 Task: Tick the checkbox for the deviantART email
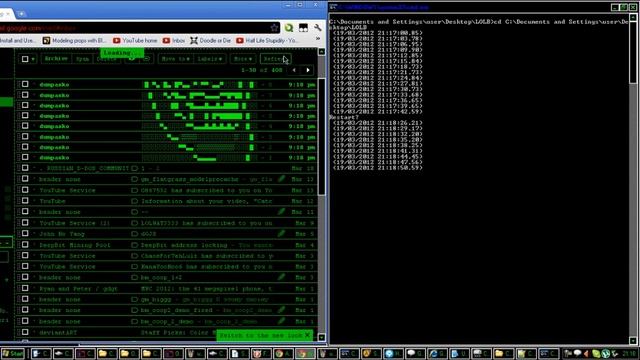pos(25,332)
